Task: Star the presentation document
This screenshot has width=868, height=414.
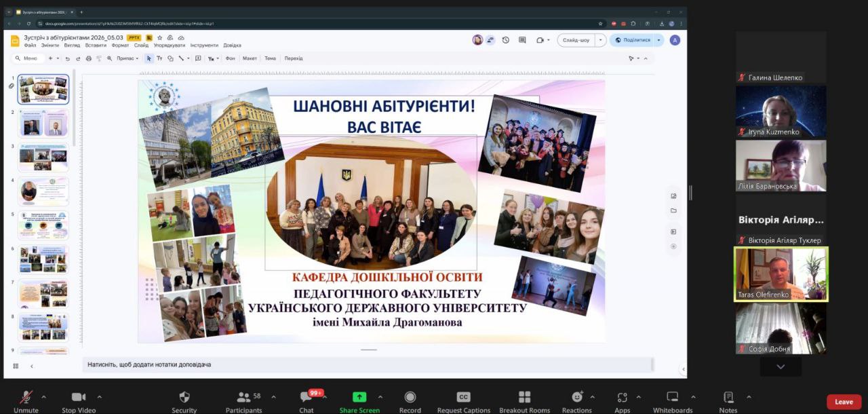Action: tap(159, 38)
